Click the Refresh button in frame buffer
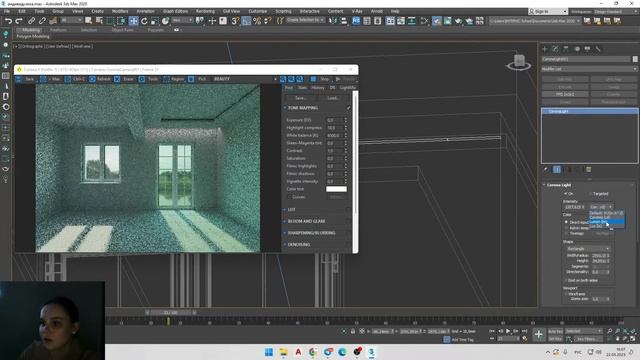 click(100, 79)
